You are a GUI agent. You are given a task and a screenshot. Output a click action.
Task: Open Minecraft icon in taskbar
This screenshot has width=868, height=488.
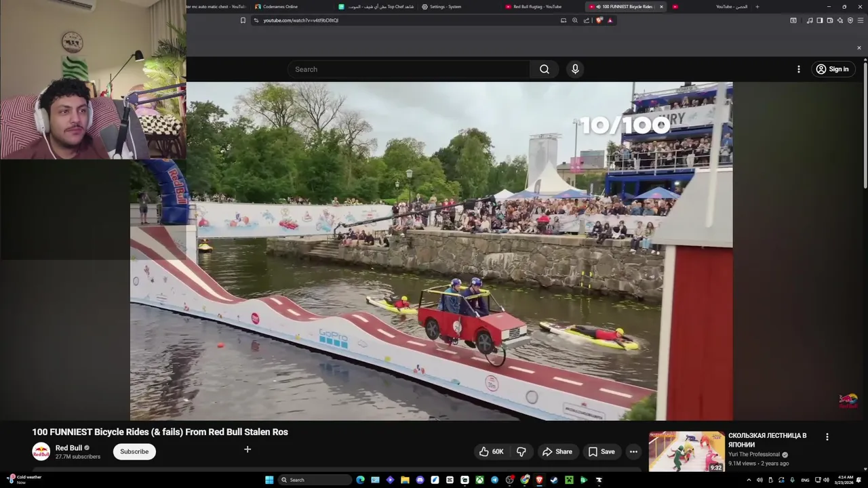pos(569,480)
